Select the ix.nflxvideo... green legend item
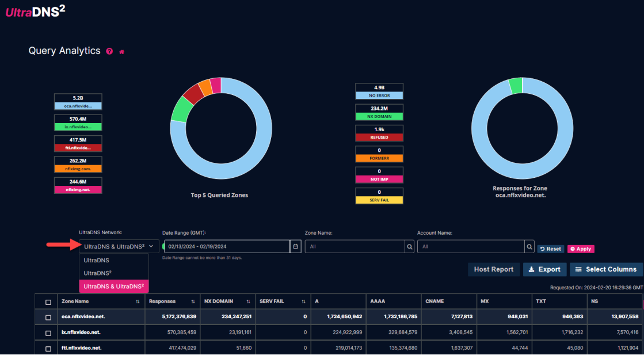Screen dimensions: 644x355 tap(78, 123)
